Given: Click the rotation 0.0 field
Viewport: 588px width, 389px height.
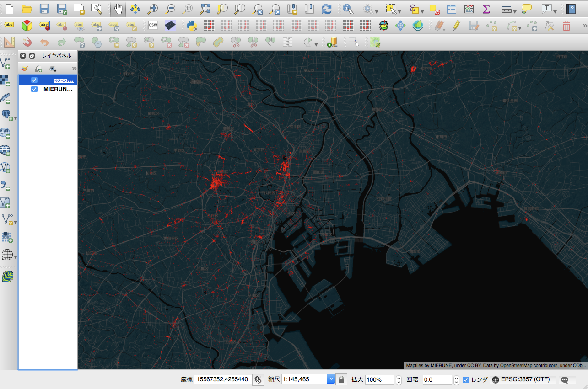Looking at the screenshot, I should click(x=437, y=379).
